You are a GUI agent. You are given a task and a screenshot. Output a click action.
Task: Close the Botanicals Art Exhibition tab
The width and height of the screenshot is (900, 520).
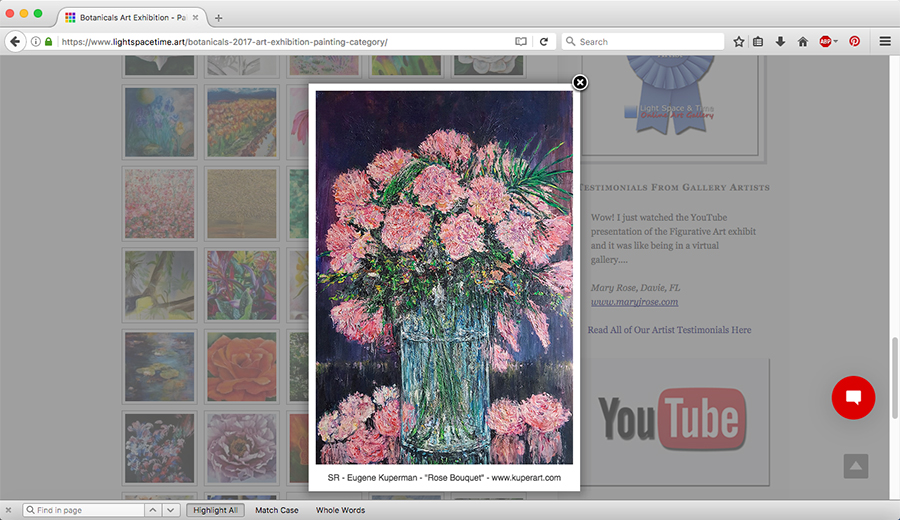[195, 18]
